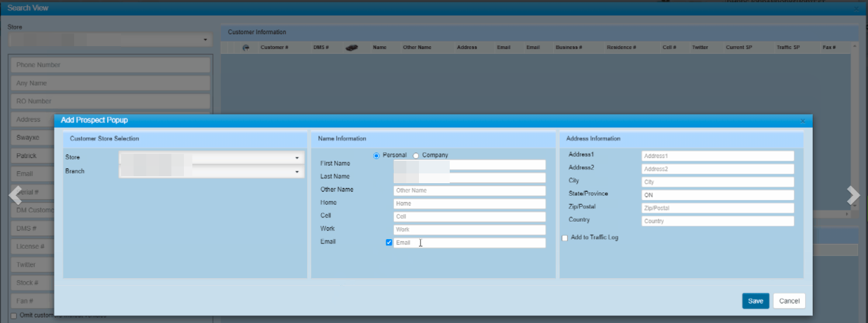This screenshot has width=868, height=323.
Task: Uncheck the Email checkbox
Action: (x=389, y=243)
